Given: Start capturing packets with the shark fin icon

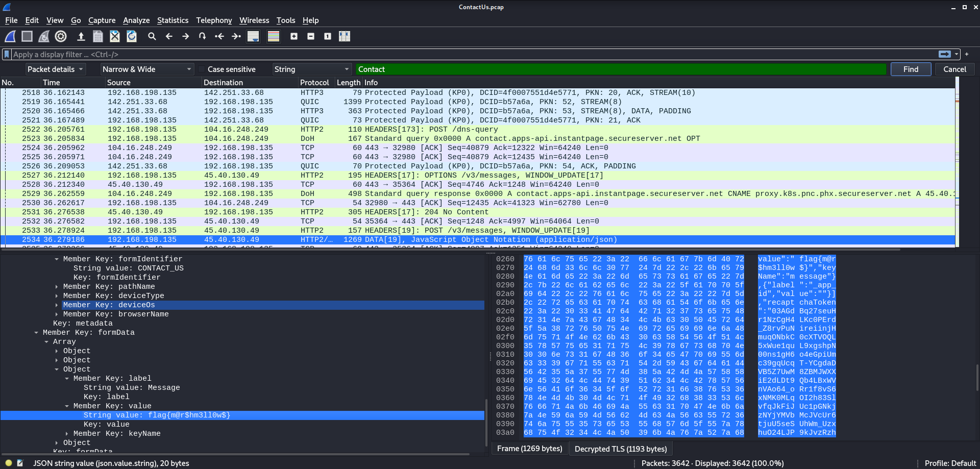Looking at the screenshot, I should pyautogui.click(x=10, y=36).
